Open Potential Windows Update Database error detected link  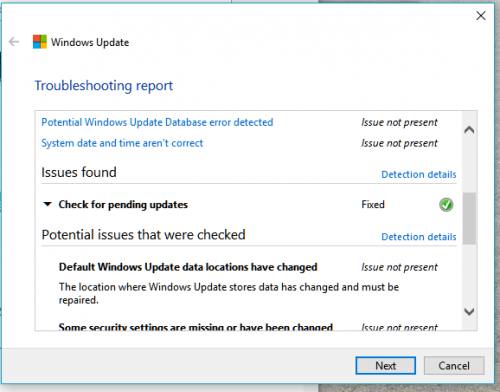point(157,122)
